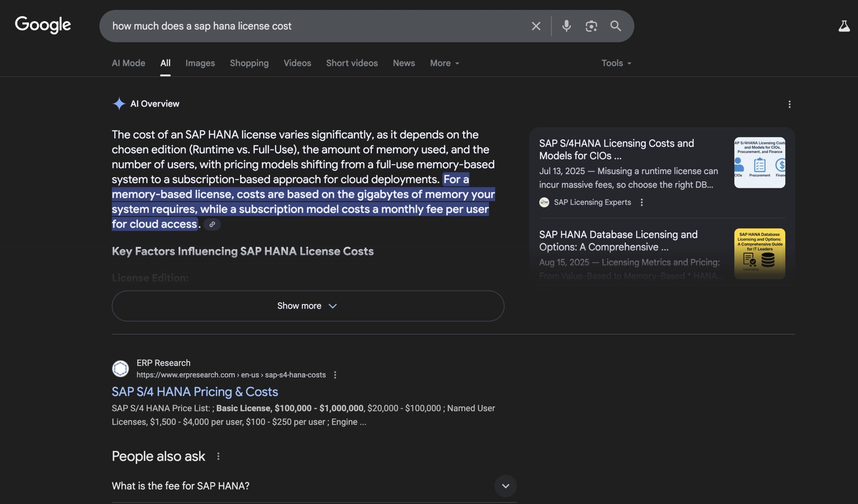Click the magnifying glass search button

pyautogui.click(x=615, y=26)
